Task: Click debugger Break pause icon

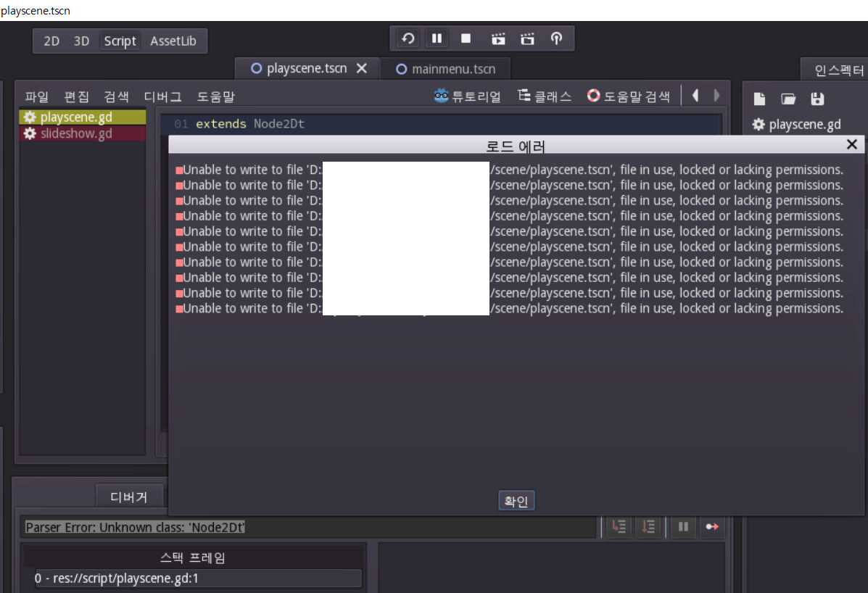Action: click(x=684, y=526)
